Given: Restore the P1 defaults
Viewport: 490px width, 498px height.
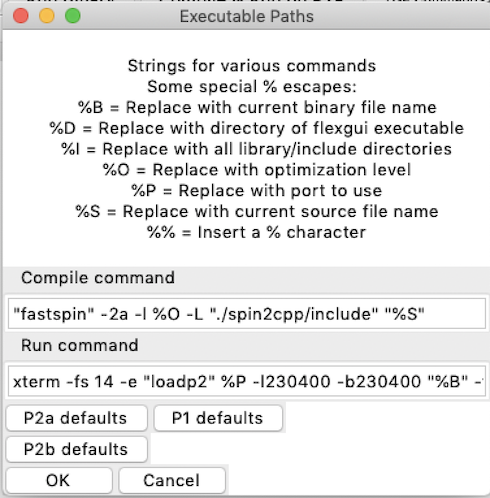Looking at the screenshot, I should (x=218, y=418).
